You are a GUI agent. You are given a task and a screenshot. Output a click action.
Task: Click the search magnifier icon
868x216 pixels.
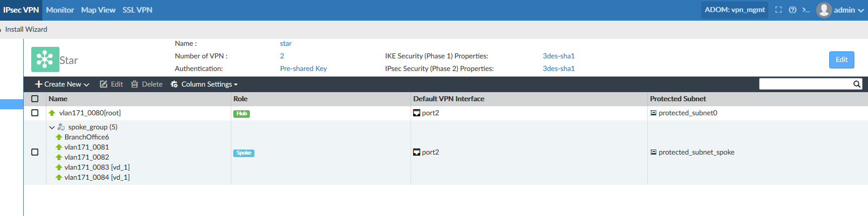pyautogui.click(x=856, y=84)
